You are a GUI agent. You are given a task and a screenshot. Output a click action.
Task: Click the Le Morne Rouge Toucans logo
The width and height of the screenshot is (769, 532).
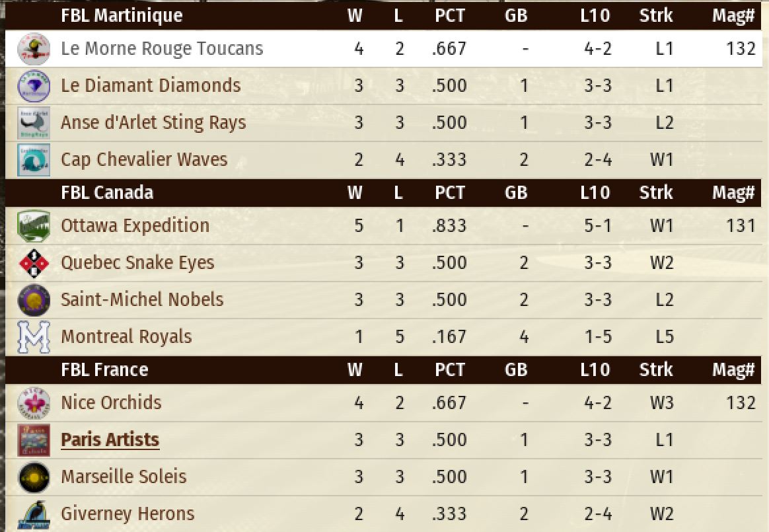click(x=34, y=49)
